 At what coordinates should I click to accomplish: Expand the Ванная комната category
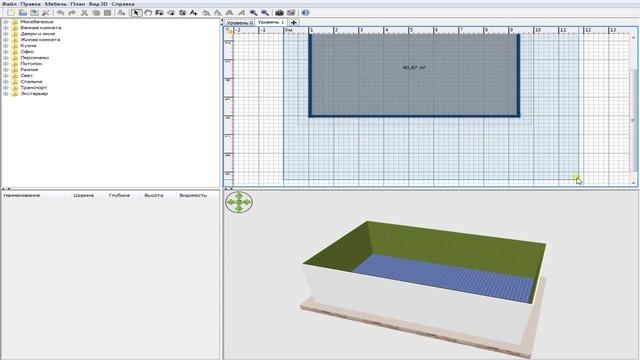pos(6,28)
